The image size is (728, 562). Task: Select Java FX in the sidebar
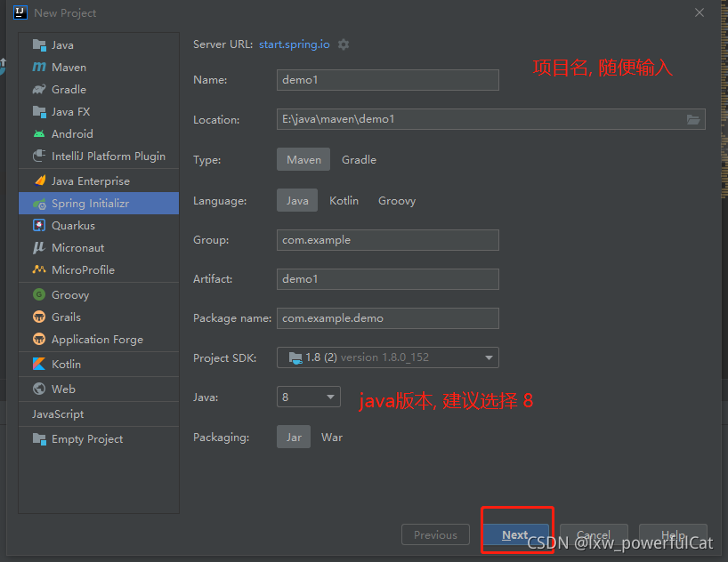pyautogui.click(x=99, y=112)
